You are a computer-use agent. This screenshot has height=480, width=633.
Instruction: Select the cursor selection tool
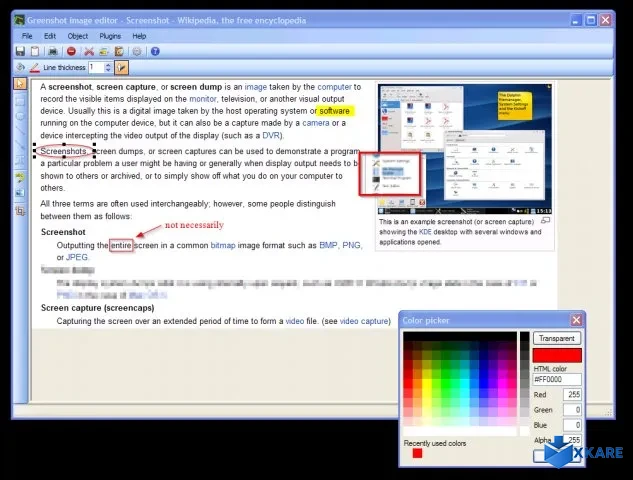click(20, 83)
